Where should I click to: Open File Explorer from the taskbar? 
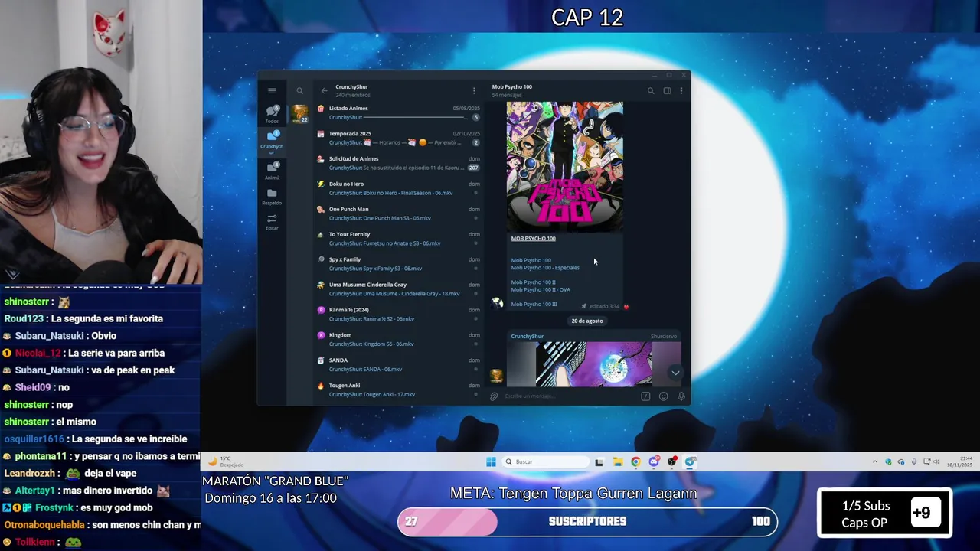click(617, 461)
